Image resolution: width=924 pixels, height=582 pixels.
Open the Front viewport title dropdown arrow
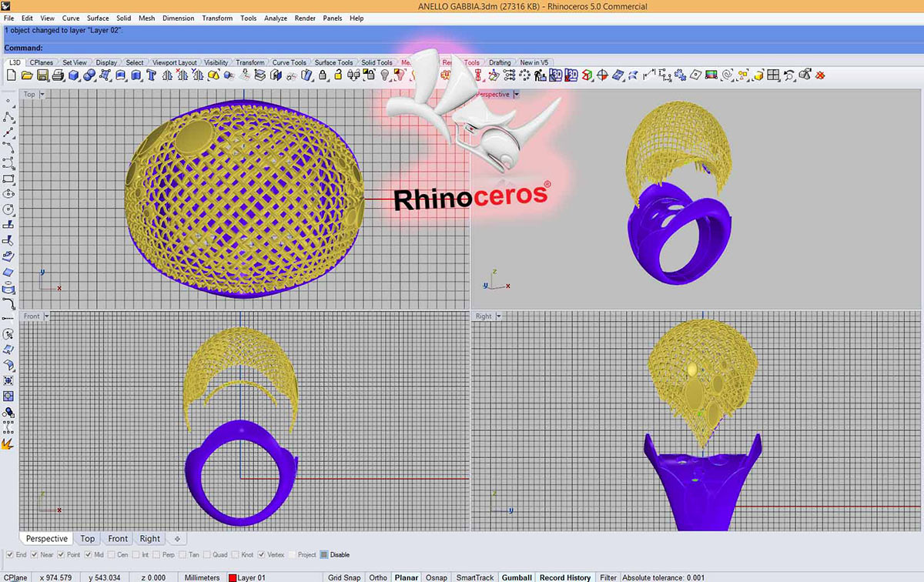pos(47,316)
